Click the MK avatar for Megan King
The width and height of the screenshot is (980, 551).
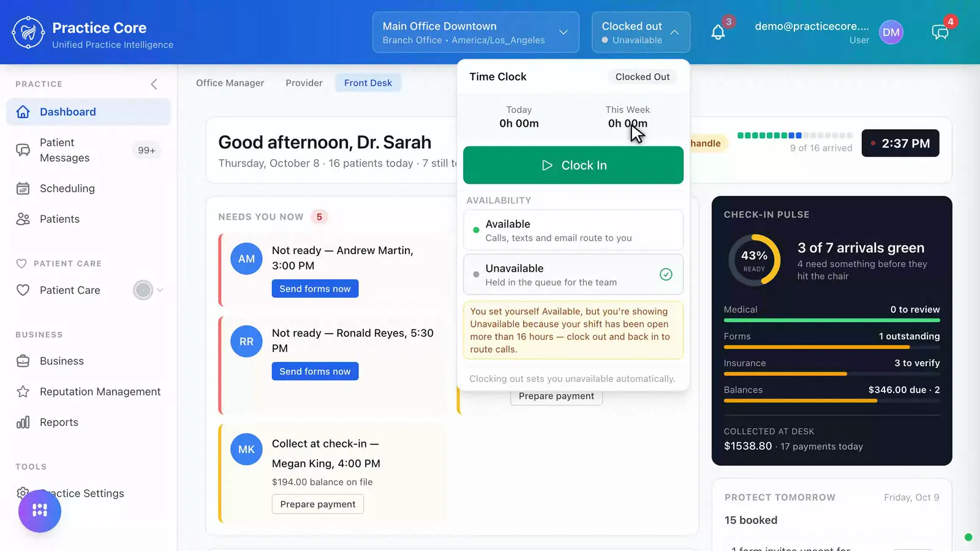point(246,449)
